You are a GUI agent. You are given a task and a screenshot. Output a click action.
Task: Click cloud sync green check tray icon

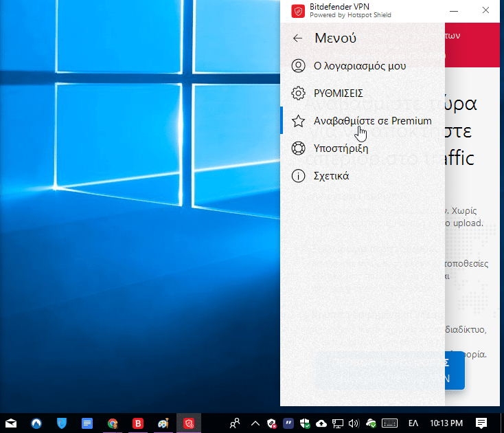tap(371, 423)
